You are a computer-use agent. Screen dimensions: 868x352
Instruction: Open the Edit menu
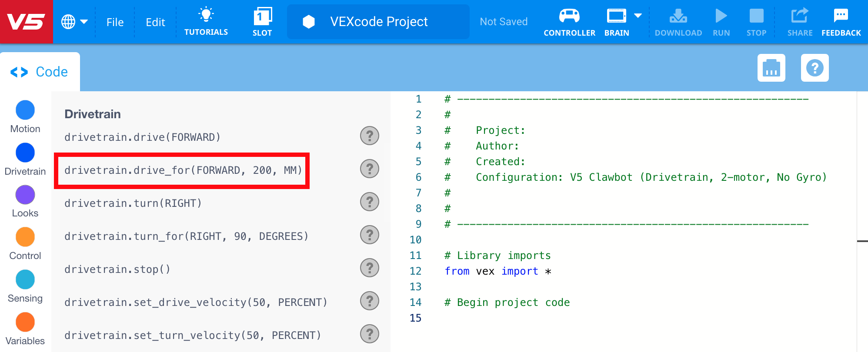click(155, 22)
